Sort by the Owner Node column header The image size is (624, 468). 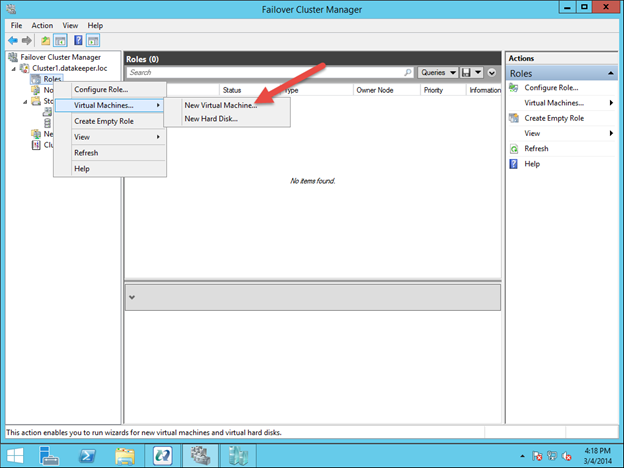pos(377,90)
